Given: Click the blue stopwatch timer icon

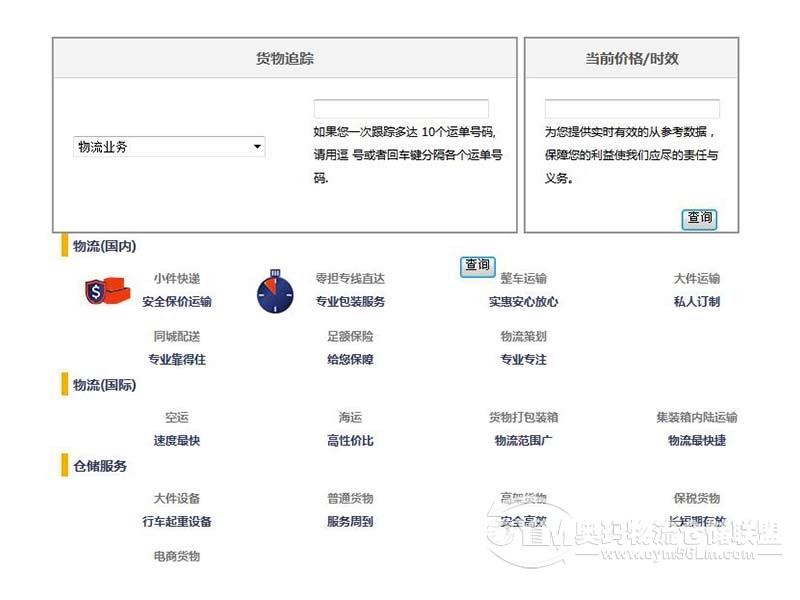Looking at the screenshot, I should coord(276,291).
